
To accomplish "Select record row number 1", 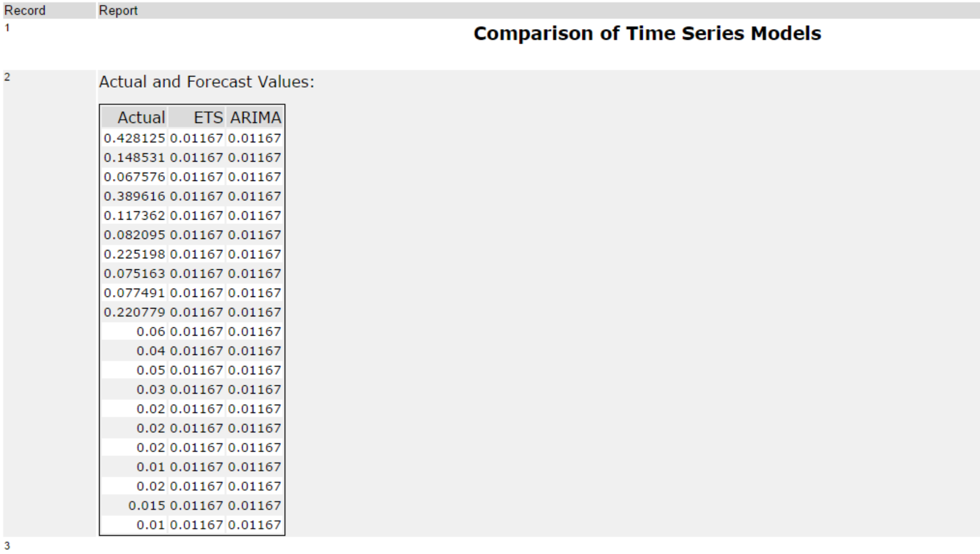I will click(x=7, y=28).
